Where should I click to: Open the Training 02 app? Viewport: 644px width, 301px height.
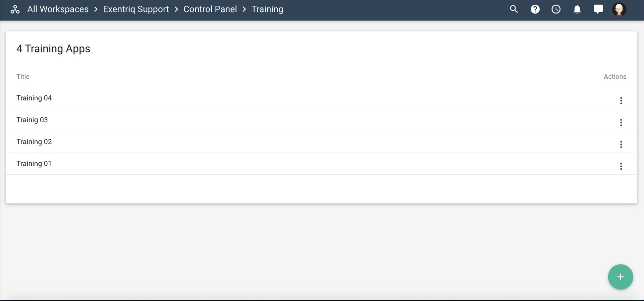34,142
